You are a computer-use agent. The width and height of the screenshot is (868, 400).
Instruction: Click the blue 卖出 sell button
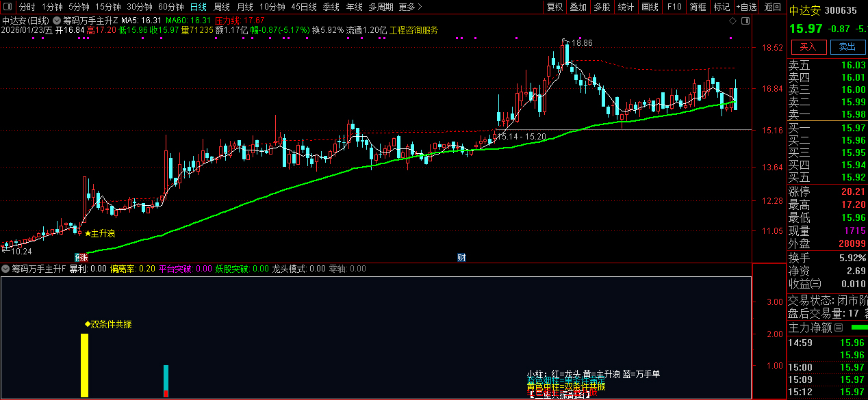847,46
